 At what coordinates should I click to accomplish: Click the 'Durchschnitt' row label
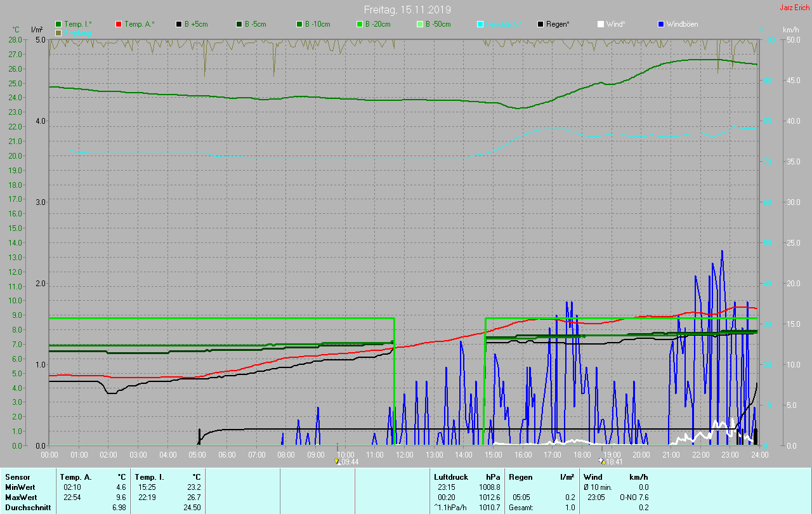point(27,508)
